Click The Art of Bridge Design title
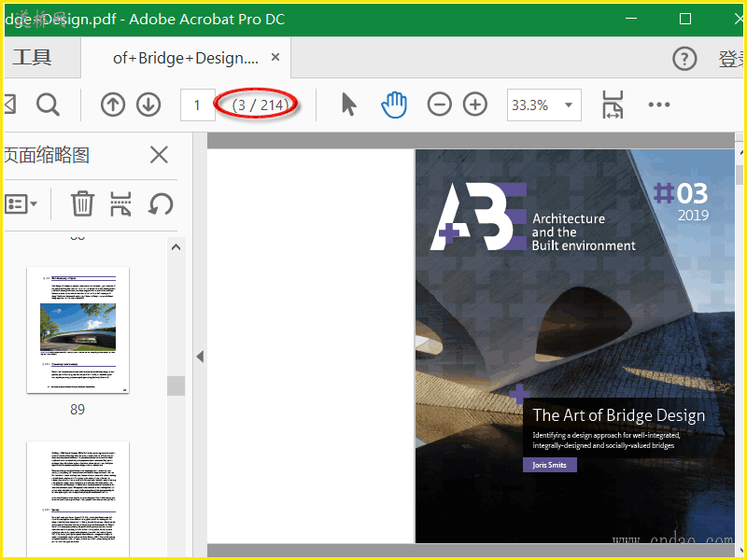Image resolution: width=747 pixels, height=560 pixels. click(x=619, y=415)
